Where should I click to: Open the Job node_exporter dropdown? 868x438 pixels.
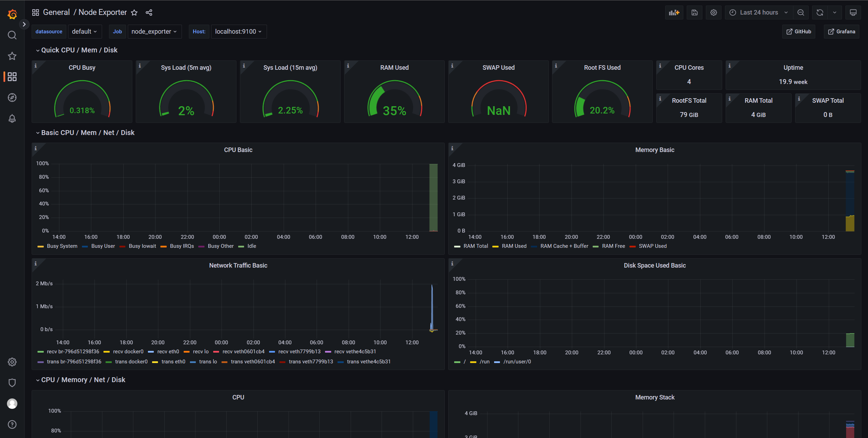tap(155, 32)
